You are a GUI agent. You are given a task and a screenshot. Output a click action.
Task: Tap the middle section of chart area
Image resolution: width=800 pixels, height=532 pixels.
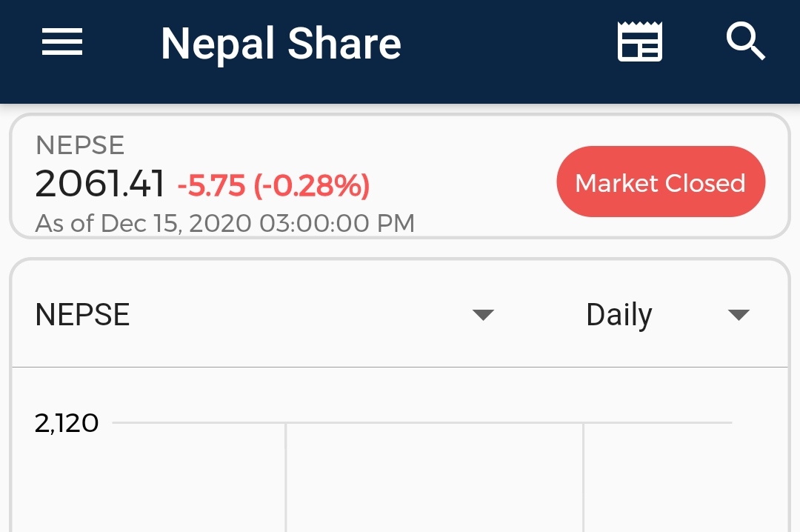(x=434, y=478)
